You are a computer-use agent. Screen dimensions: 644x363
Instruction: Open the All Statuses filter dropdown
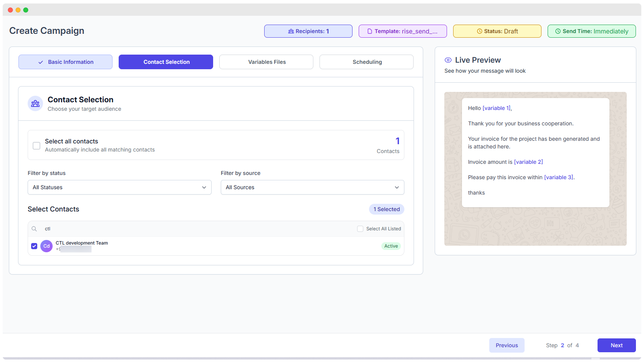(x=119, y=187)
